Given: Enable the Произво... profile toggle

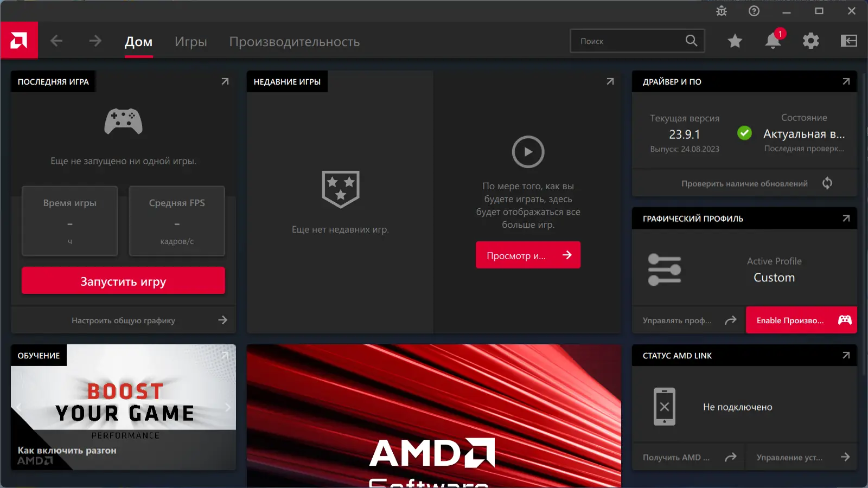Looking at the screenshot, I should pos(801,320).
